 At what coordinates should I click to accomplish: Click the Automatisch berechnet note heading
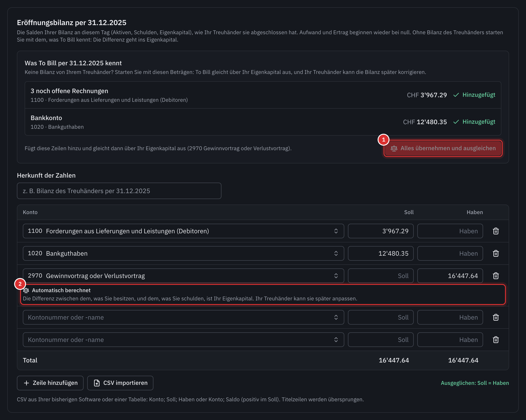tap(61, 290)
